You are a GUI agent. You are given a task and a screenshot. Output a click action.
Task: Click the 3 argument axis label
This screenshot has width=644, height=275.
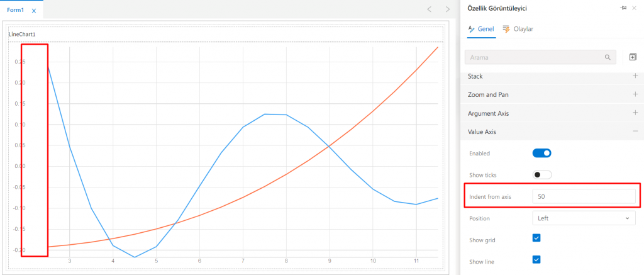click(70, 261)
